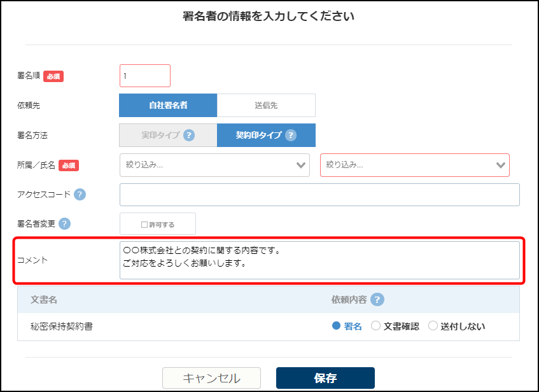The height and width of the screenshot is (392, 539).
Task: Open the 所属 filter dropdown
Action: pyautogui.click(x=214, y=165)
